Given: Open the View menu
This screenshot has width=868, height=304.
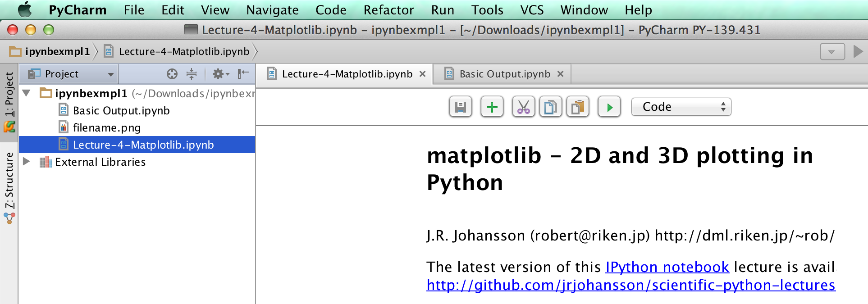Looking at the screenshot, I should (215, 10).
